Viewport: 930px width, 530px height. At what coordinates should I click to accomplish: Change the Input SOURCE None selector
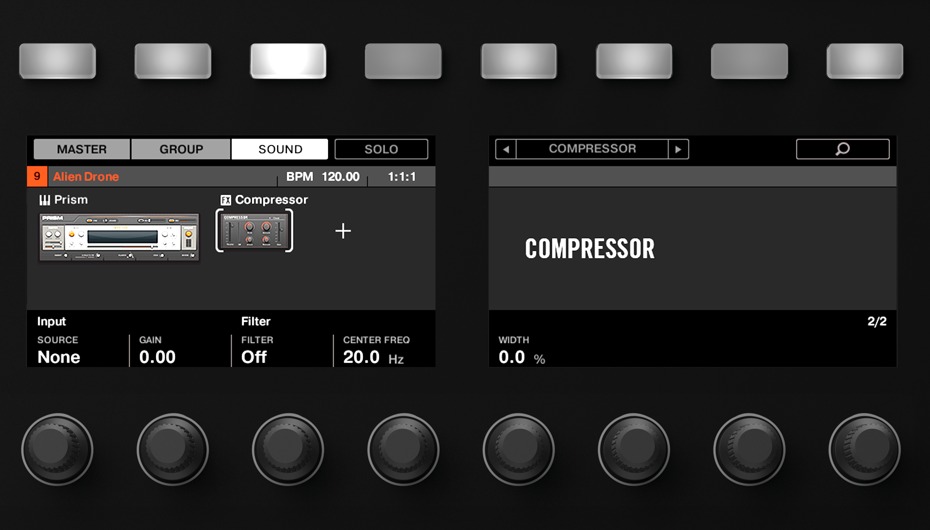point(59,357)
